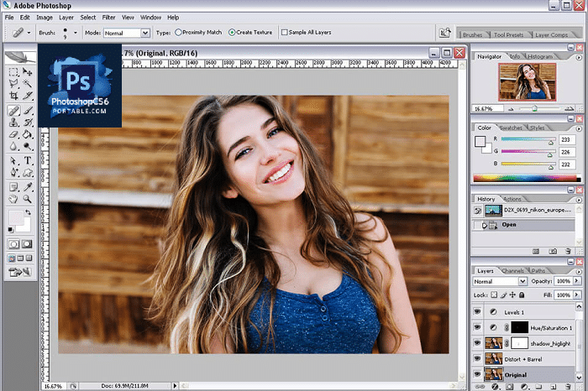Select the Open history state
This screenshot has height=391, width=588.
tap(523, 225)
